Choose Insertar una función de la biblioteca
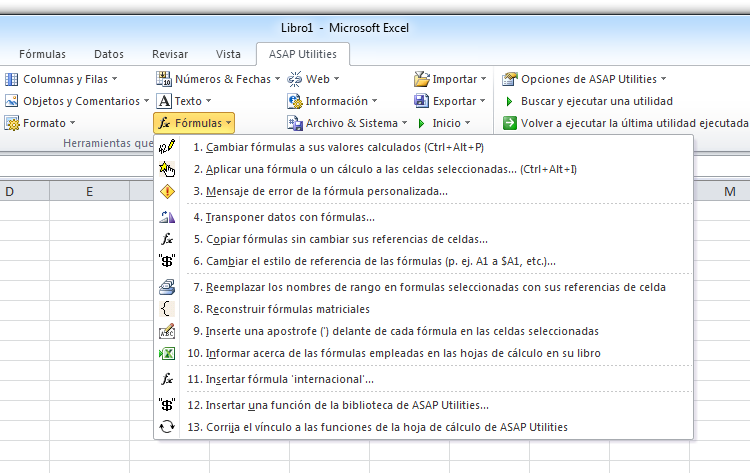Screen dimensions: 750x473 [x=424, y=405]
